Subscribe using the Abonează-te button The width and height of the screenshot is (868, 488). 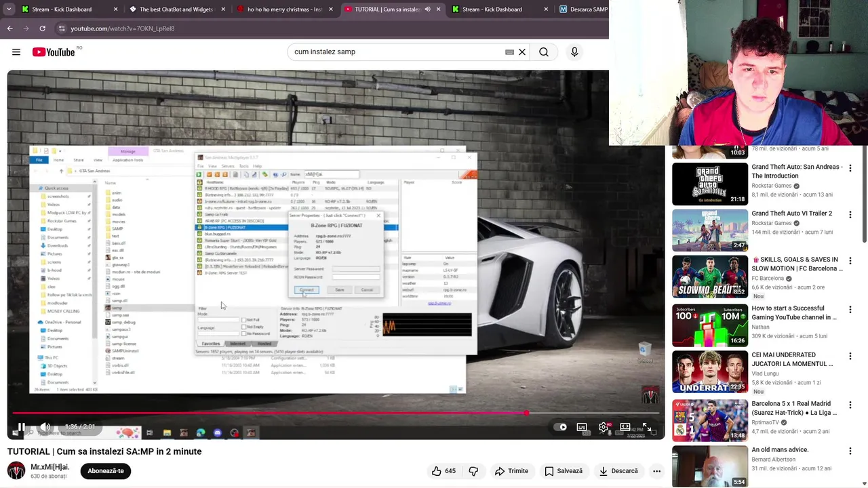click(x=106, y=471)
